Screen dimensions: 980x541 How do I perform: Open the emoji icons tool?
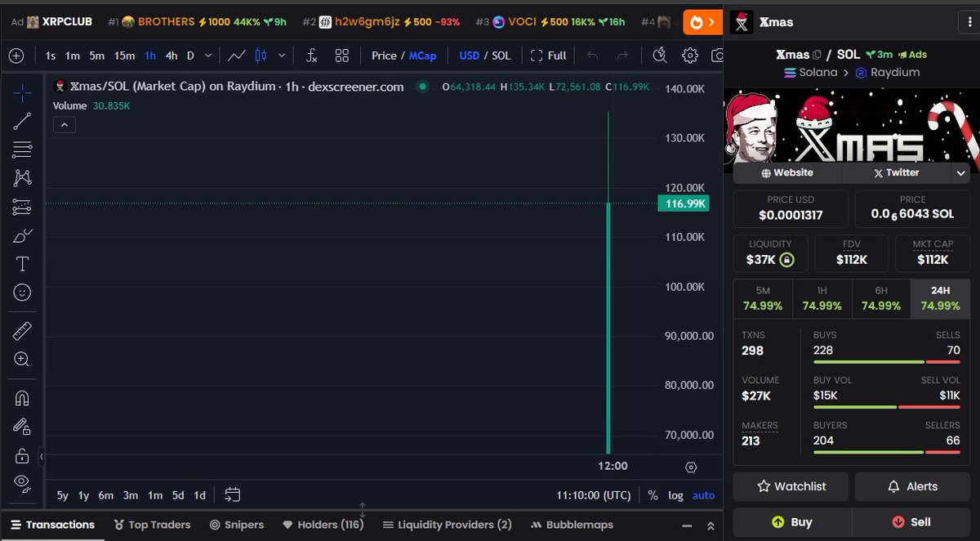point(22,292)
